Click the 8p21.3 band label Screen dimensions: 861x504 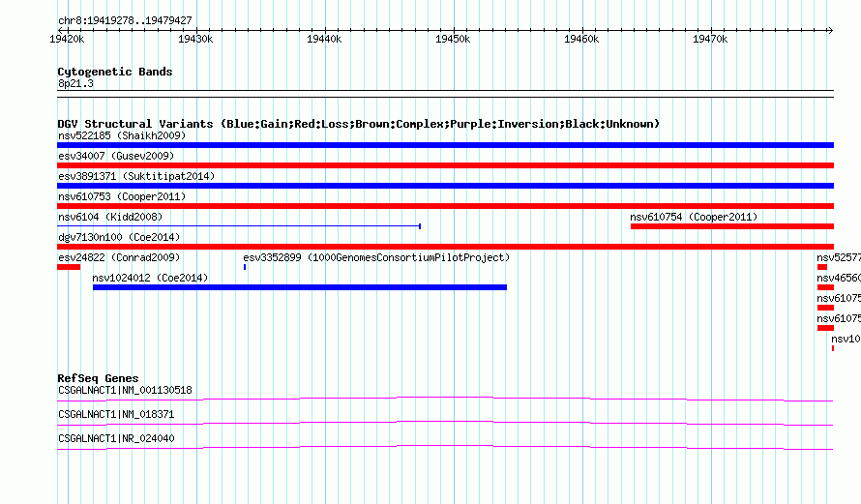(75, 83)
